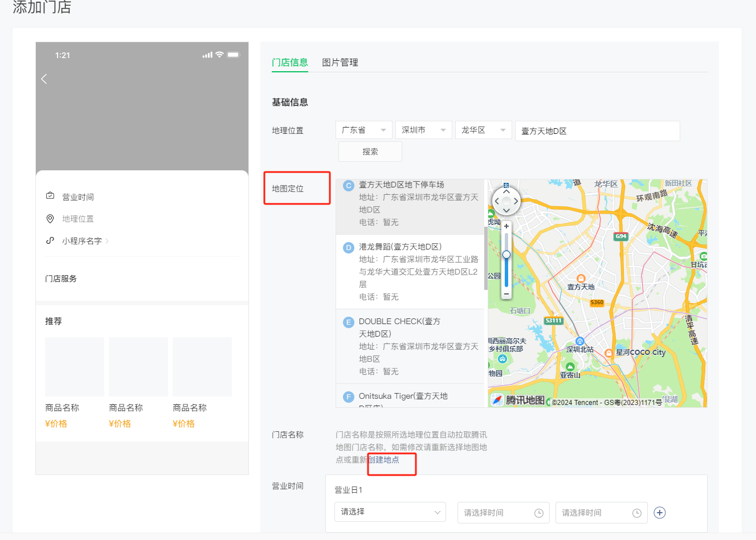The height and width of the screenshot is (540, 756).
Task: Pan the map up with the arrow
Action: 506,193
